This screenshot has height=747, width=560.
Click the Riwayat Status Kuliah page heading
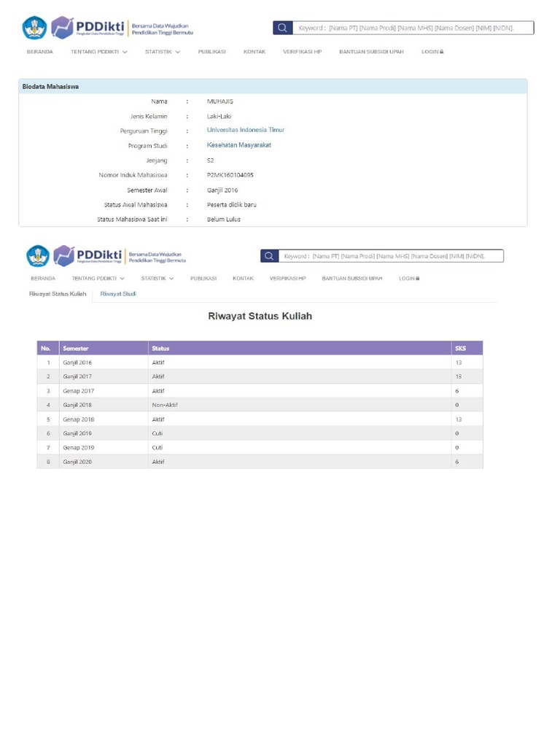260,316
